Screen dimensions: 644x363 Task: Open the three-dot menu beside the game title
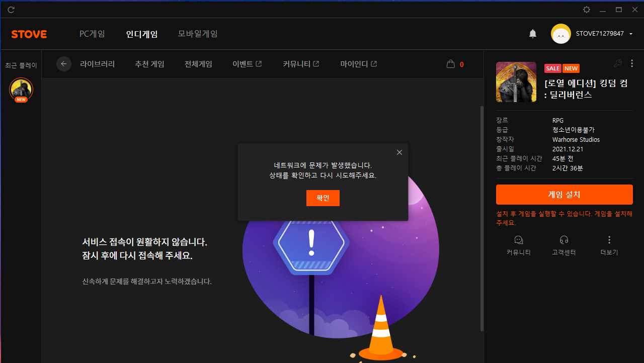632,63
